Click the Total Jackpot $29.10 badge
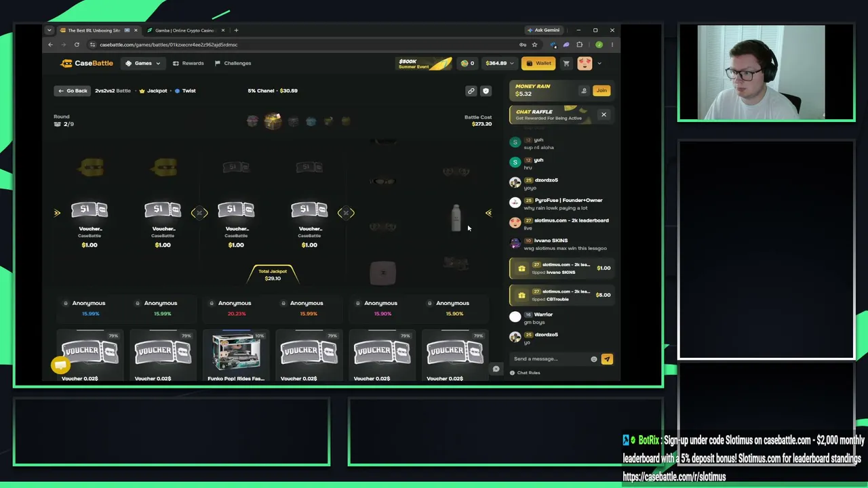This screenshot has width=868, height=488. point(273,274)
